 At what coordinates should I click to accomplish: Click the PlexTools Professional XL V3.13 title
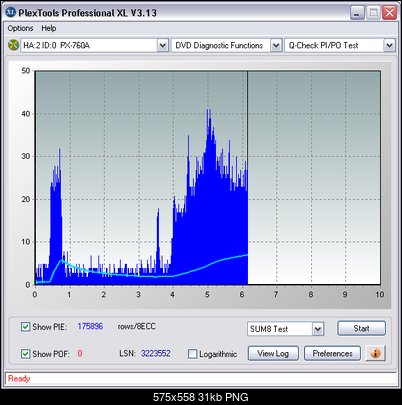pos(88,13)
